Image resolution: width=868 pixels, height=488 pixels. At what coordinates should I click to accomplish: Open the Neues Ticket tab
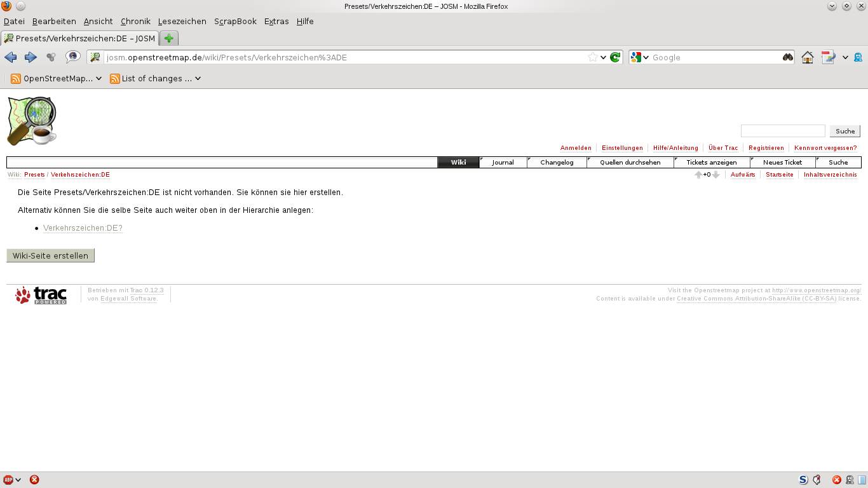tap(782, 163)
